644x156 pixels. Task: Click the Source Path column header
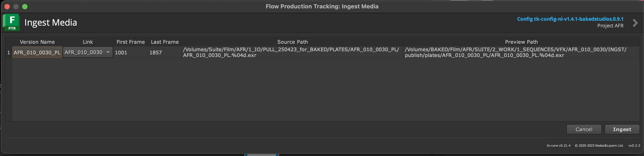tap(292, 42)
